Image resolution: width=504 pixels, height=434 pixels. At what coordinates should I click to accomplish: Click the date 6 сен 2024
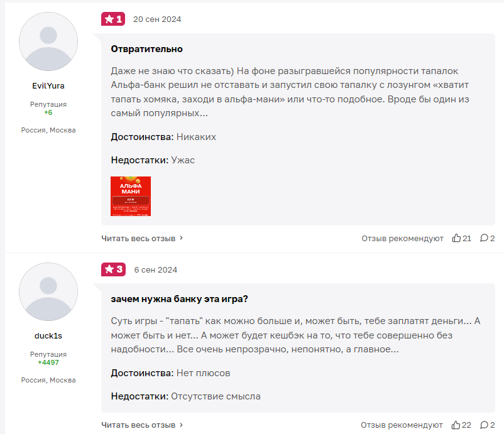(x=156, y=269)
